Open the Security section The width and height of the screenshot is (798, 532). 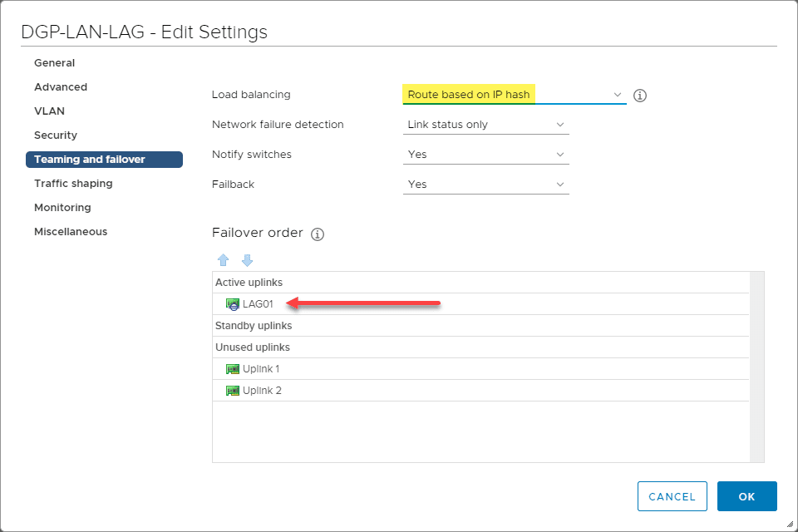point(56,135)
